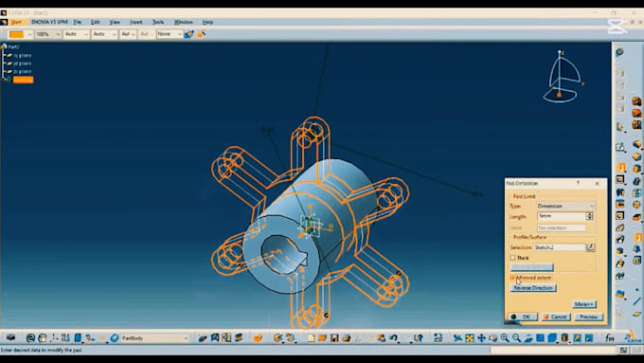Click the question mark help button in Pad dialog

click(x=578, y=183)
